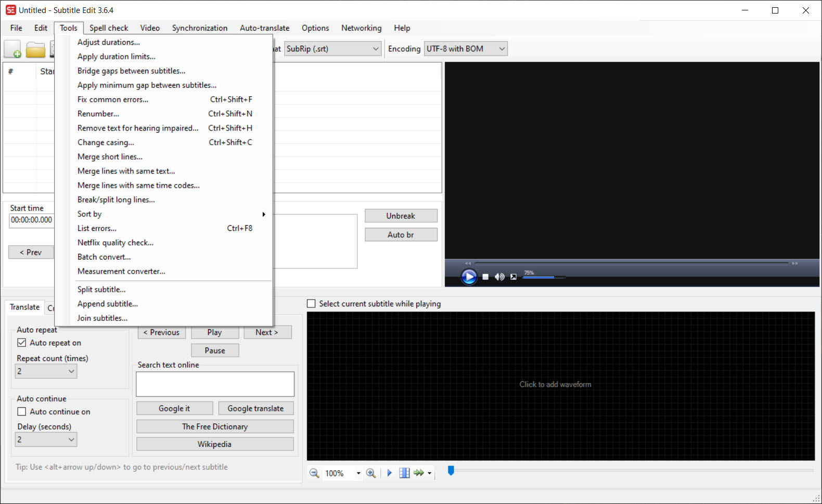Click the green double-arrow waveform icon

click(x=418, y=473)
